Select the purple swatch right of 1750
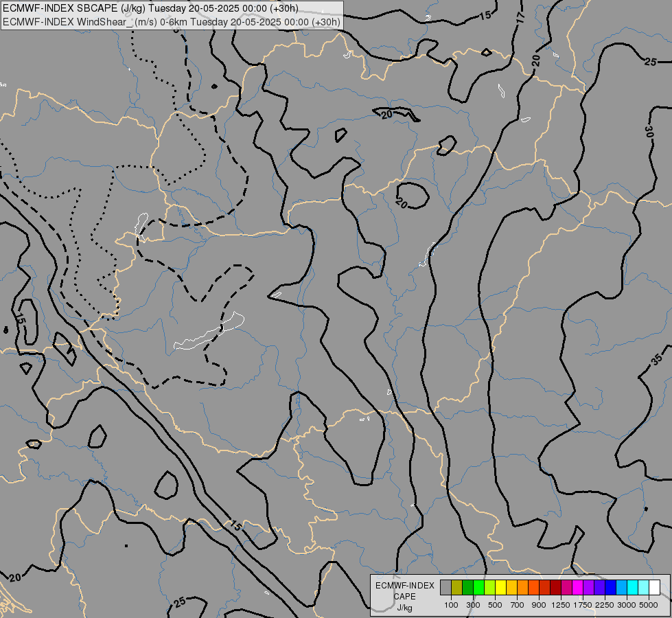672x618 pixels. pos(588,587)
